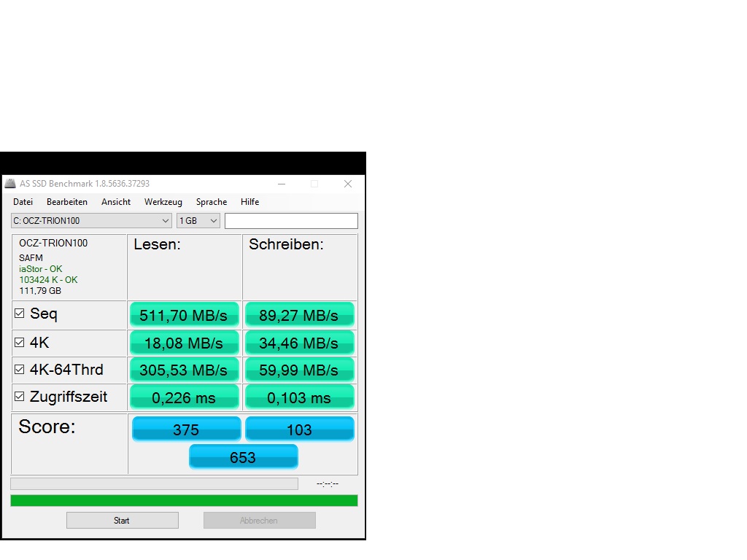
Task: Click the elapsed time indicator --:--:--
Action: [x=328, y=484]
